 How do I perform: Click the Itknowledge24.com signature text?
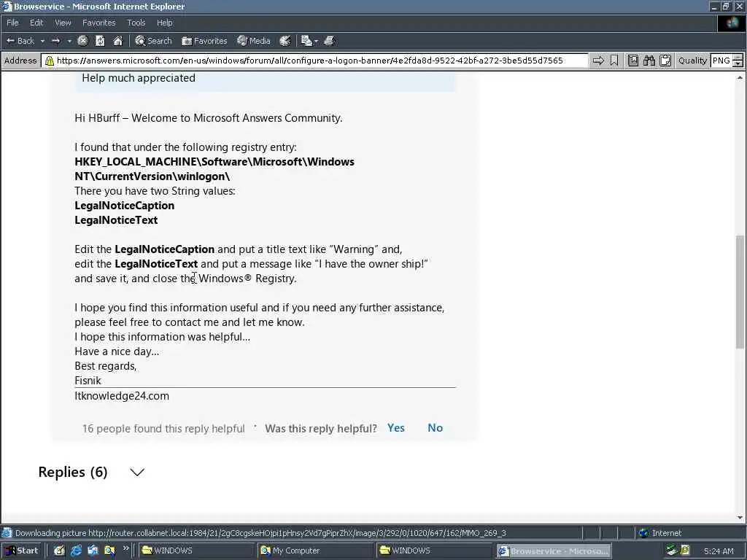[122, 396]
